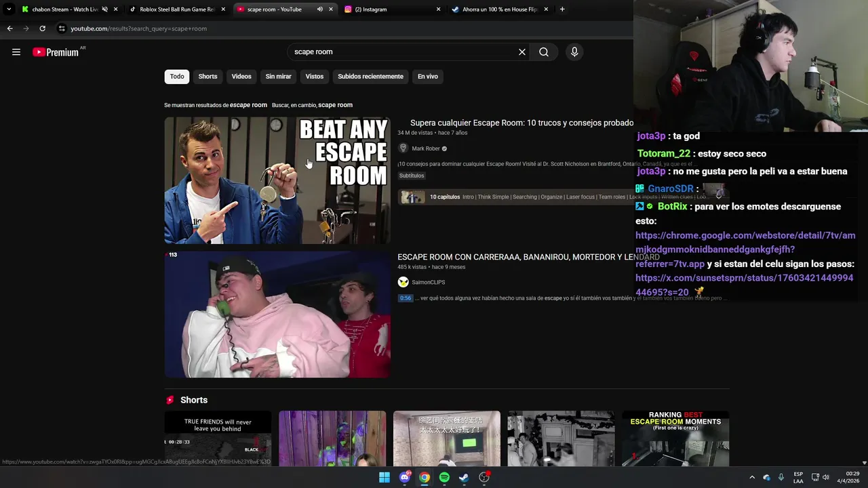Open Discord from the taskbar
This screenshot has width=868, height=488.
pos(405,477)
